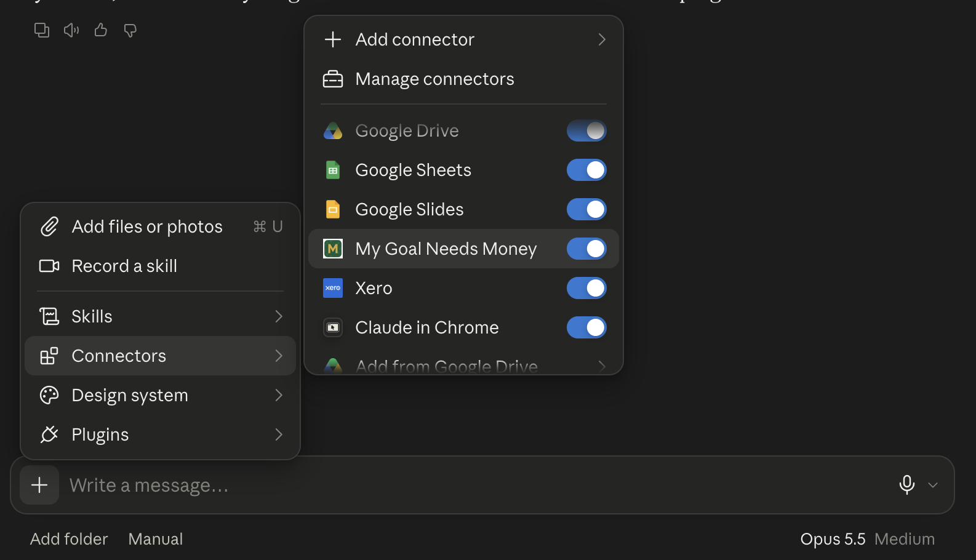976x560 pixels.
Task: Click the briefcase icon next to Manage connectors
Action: tap(333, 79)
